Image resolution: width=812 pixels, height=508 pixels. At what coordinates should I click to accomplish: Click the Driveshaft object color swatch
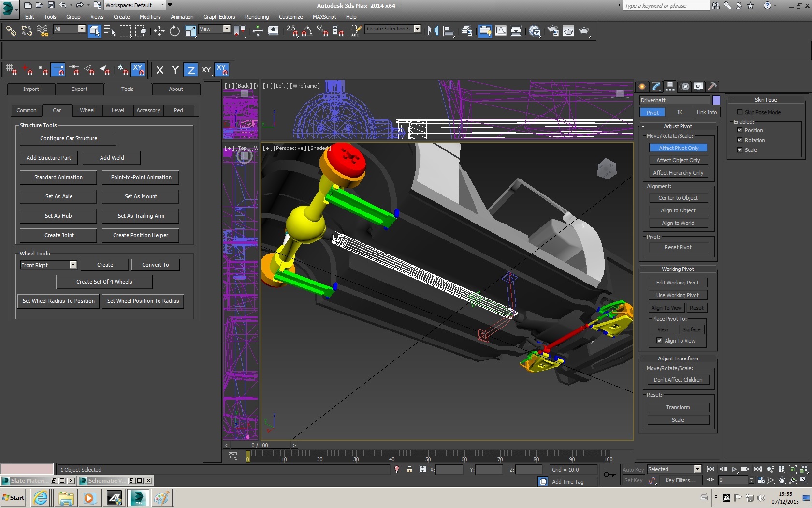[716, 100]
